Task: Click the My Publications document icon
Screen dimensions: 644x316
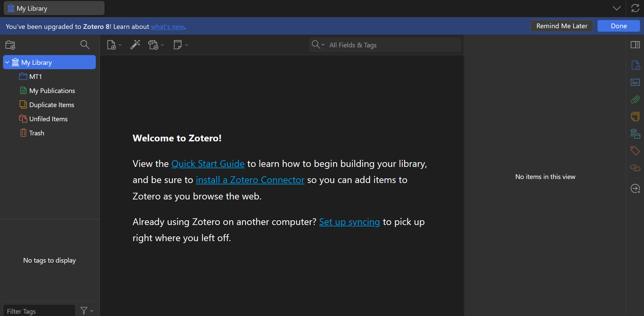Action: click(23, 90)
